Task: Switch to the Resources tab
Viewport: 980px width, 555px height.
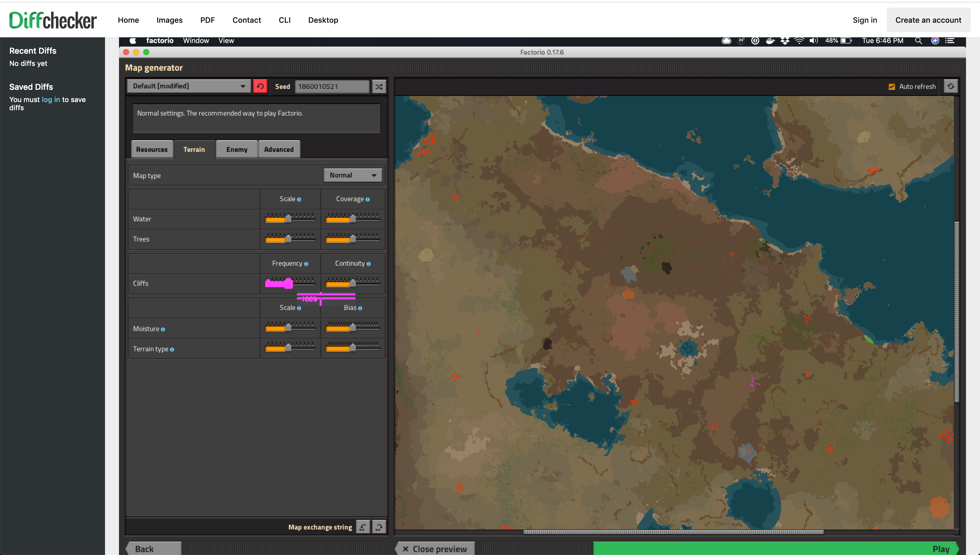Action: click(x=152, y=150)
